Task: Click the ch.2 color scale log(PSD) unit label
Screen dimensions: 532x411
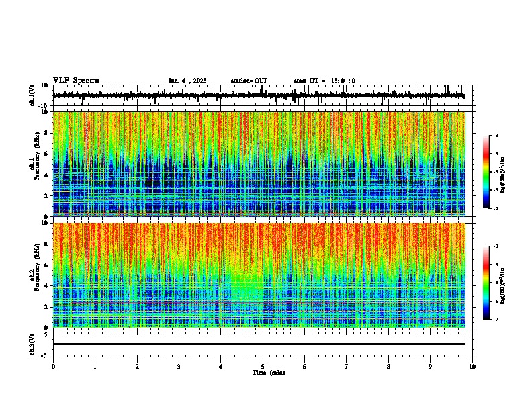Action: pos(503,286)
